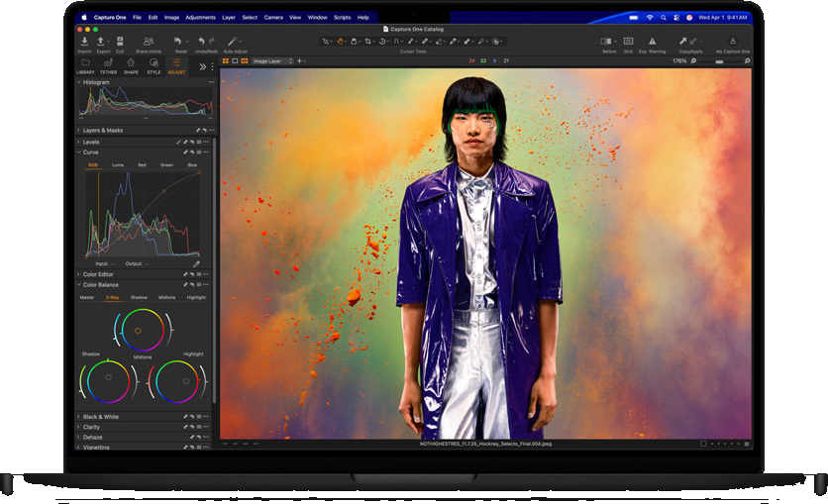This screenshot has height=504, width=828.
Task: Select the Crop cursor tool
Action: tap(367, 42)
